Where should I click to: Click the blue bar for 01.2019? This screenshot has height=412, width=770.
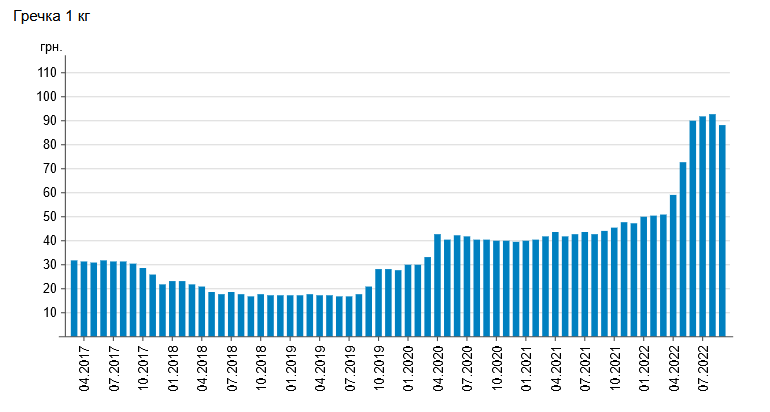point(290,316)
